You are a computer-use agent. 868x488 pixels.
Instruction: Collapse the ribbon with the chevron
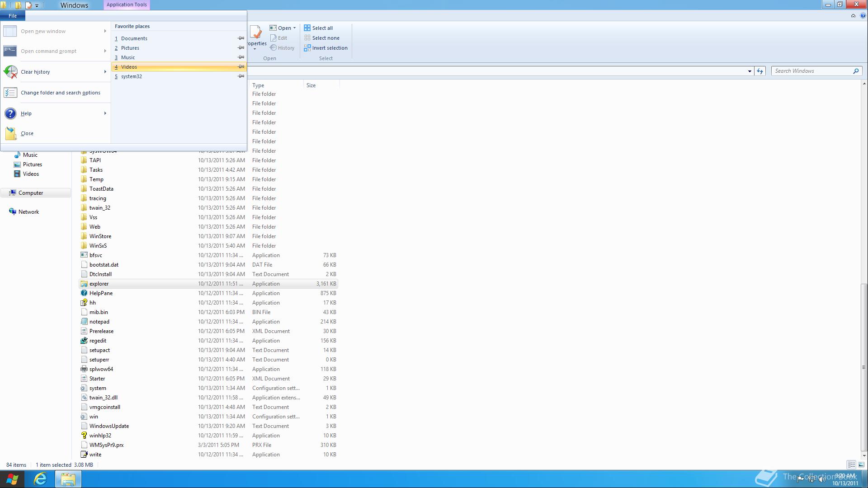click(x=853, y=16)
